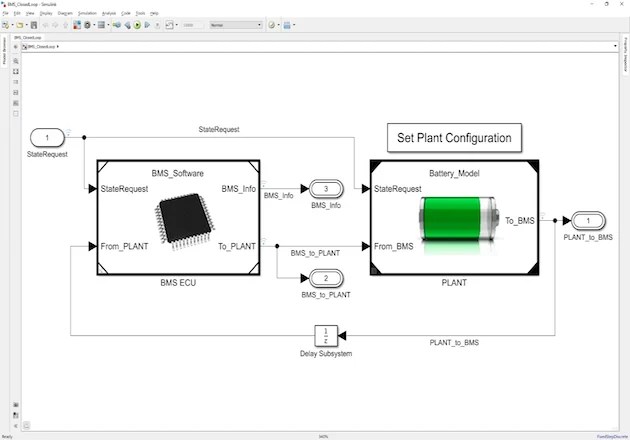Click the Stop simulation toolbar icon

[158, 25]
